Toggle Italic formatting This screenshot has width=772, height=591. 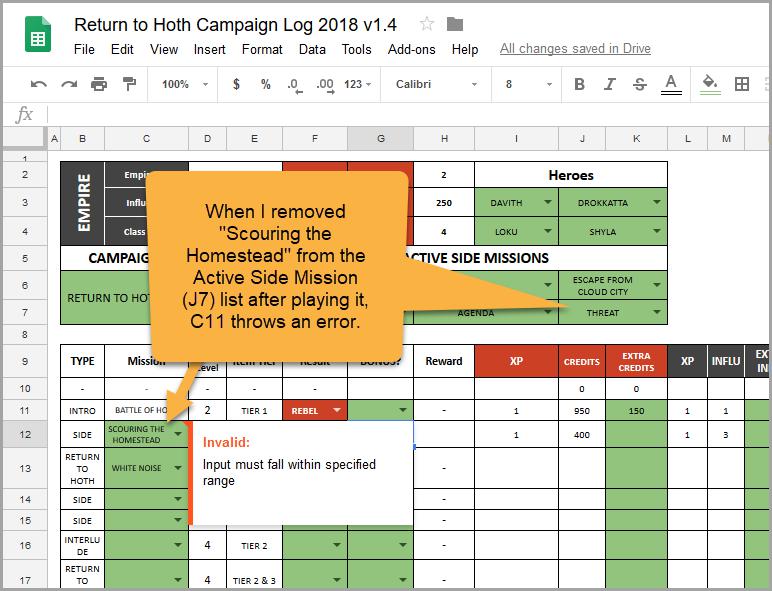pyautogui.click(x=610, y=84)
